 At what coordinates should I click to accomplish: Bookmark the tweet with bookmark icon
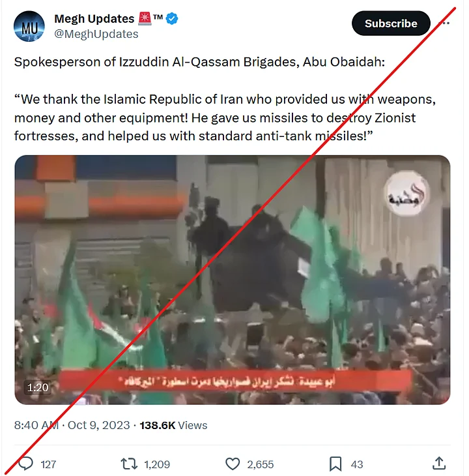[335, 464]
